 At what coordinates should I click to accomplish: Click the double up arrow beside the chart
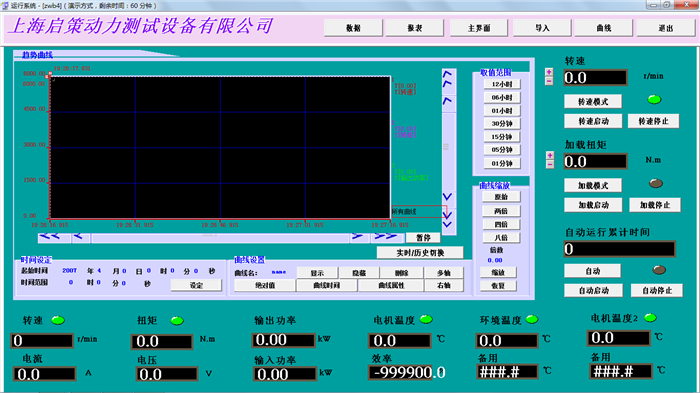(x=448, y=79)
